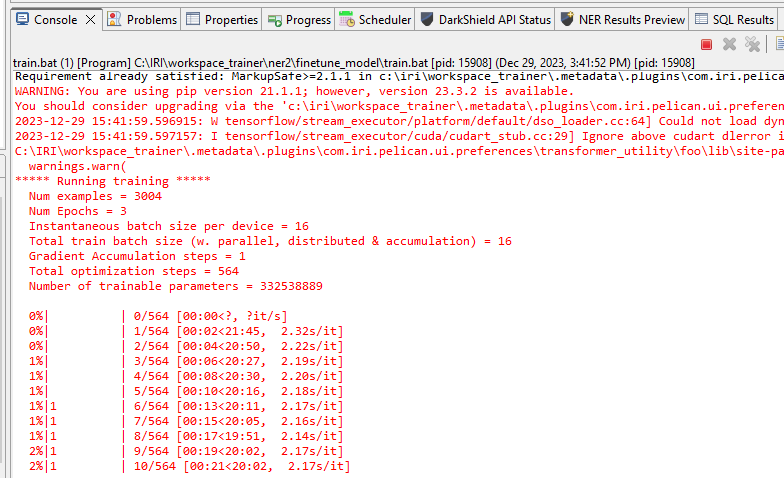Image resolution: width=784 pixels, height=478 pixels.
Task: Click 'Instantaneous batch size per device = 16'
Action: click(x=168, y=226)
